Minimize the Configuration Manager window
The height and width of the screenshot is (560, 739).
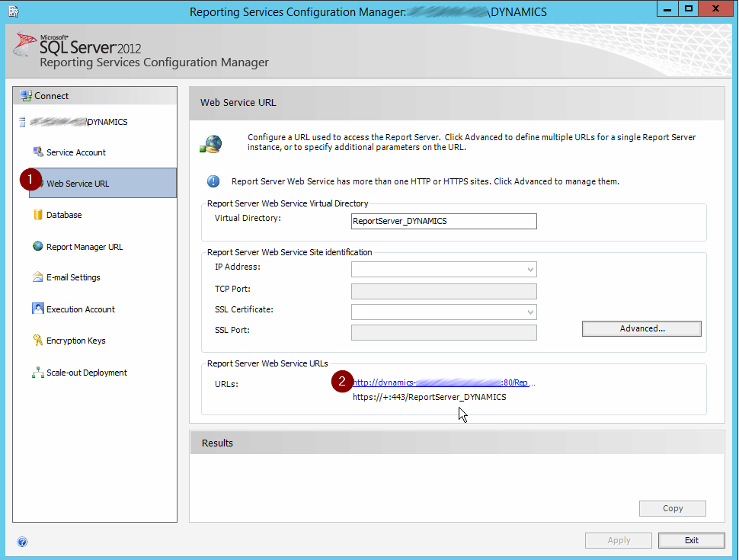(667, 9)
